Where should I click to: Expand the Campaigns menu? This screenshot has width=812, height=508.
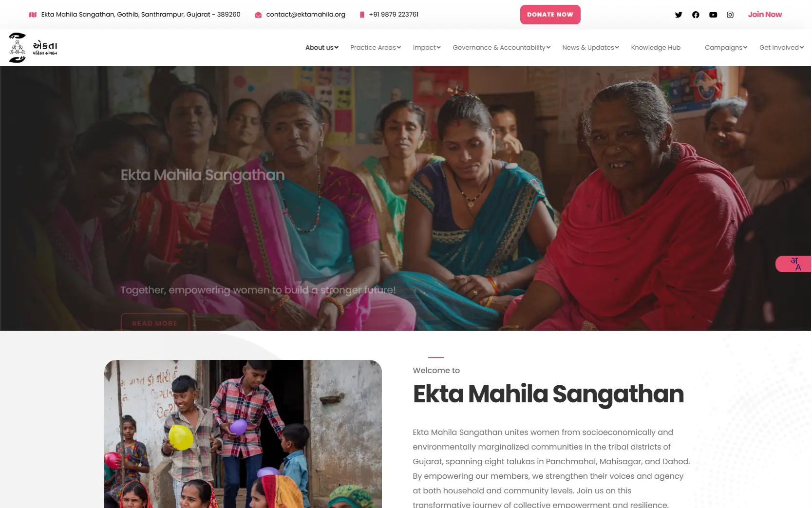point(726,47)
